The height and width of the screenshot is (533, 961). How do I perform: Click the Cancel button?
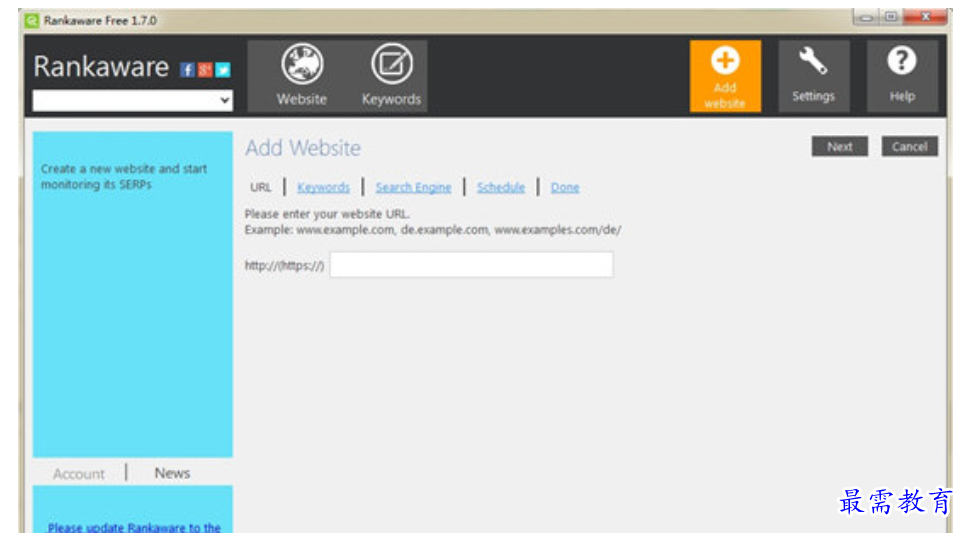(910, 146)
